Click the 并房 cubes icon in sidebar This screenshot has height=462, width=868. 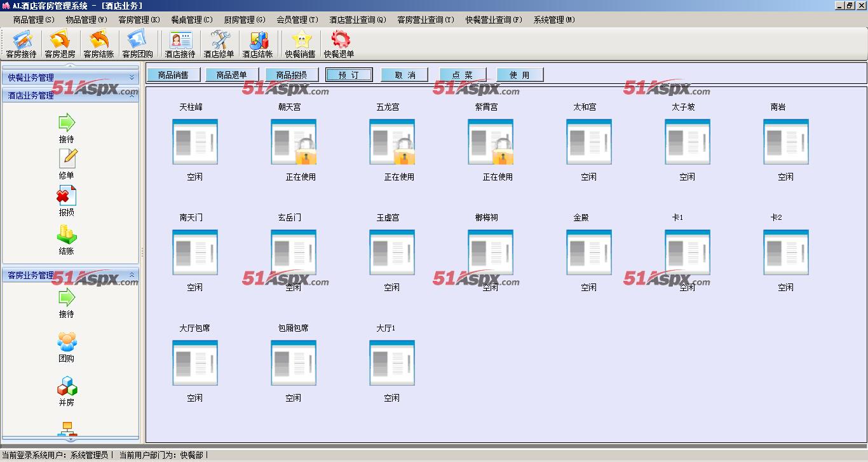(67, 387)
